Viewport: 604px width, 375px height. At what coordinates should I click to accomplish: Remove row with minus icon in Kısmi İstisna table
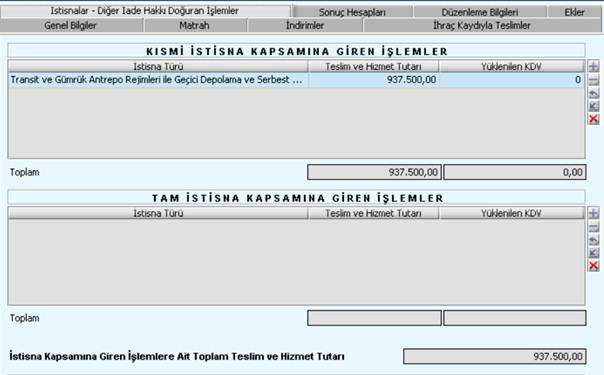pyautogui.click(x=594, y=80)
